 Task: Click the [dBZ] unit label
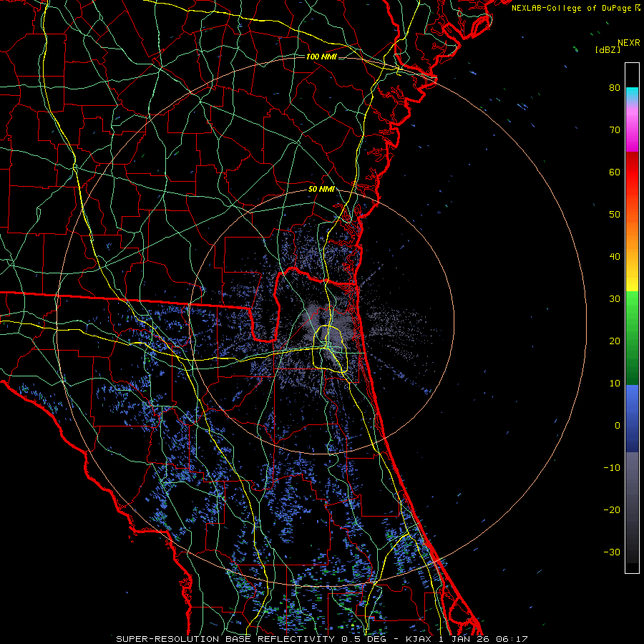[x=608, y=49]
